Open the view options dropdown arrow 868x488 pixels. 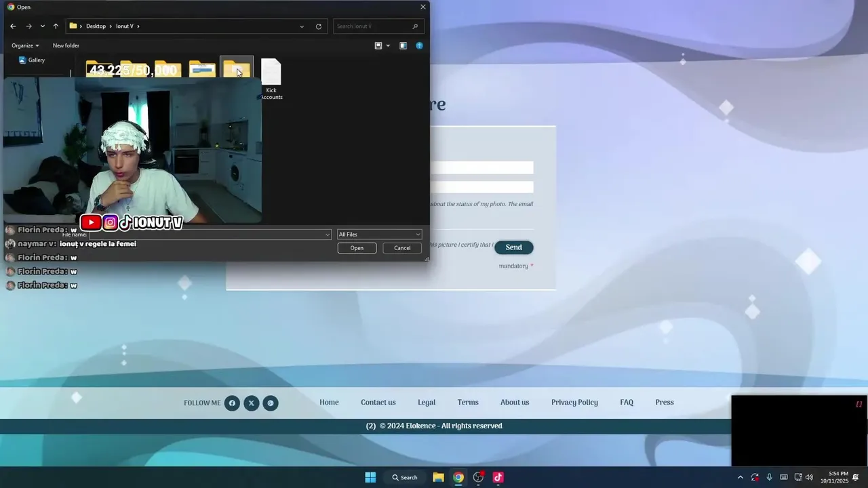click(388, 45)
